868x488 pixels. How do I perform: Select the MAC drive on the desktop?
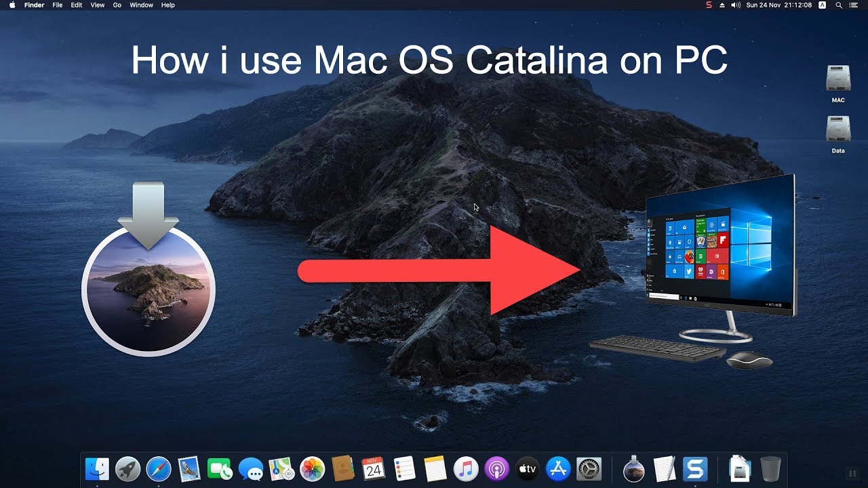[x=838, y=83]
